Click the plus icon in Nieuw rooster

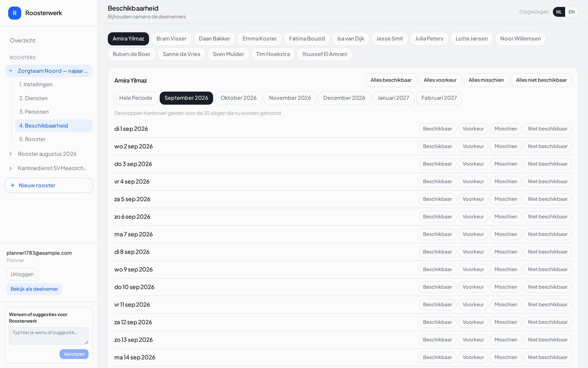click(x=13, y=185)
